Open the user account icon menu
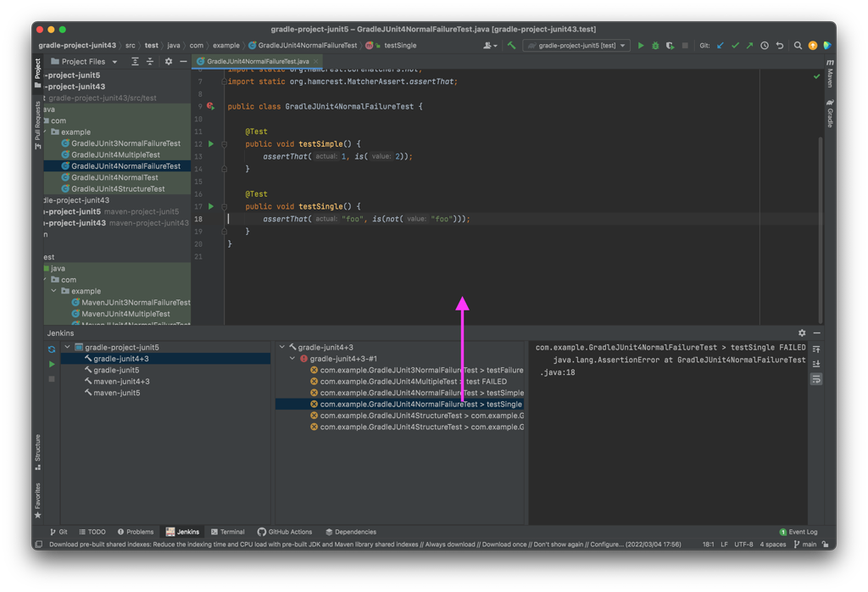Viewport: 868px width, 592px height. tap(490, 46)
